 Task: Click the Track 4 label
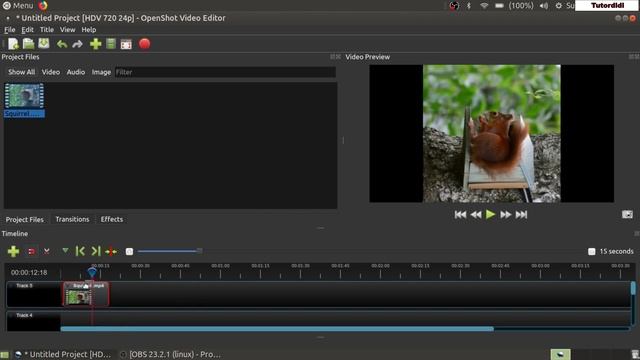pyautogui.click(x=24, y=315)
